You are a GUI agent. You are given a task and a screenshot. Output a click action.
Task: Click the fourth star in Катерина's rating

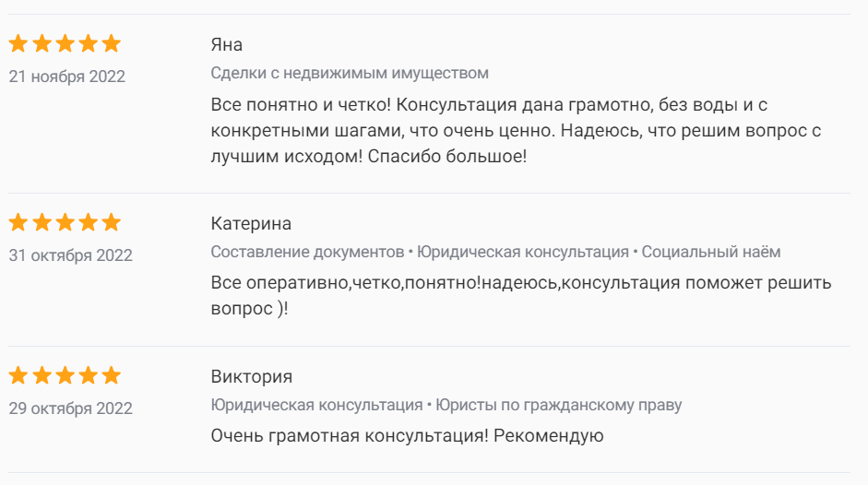[x=89, y=222]
